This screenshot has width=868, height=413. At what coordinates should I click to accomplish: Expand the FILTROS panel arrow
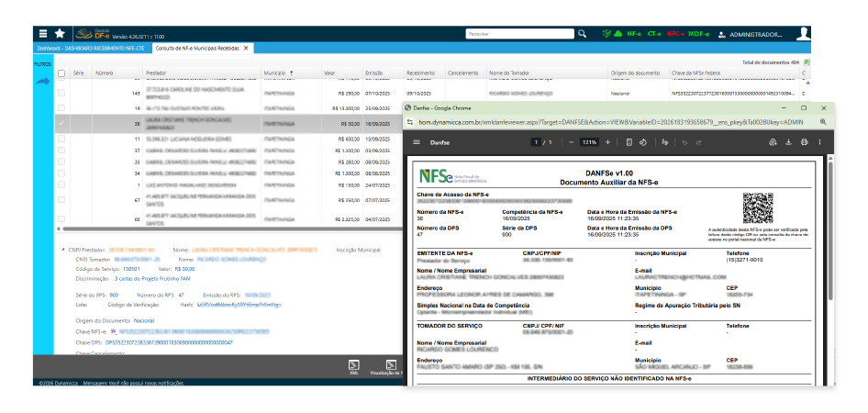[x=42, y=82]
